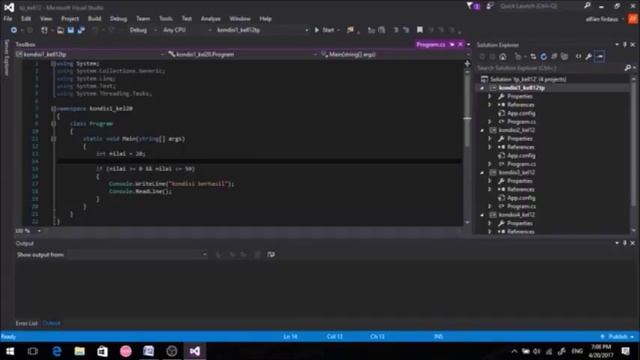Open the File menu
The width and height of the screenshot is (640, 360).
pyautogui.click(x=8, y=19)
